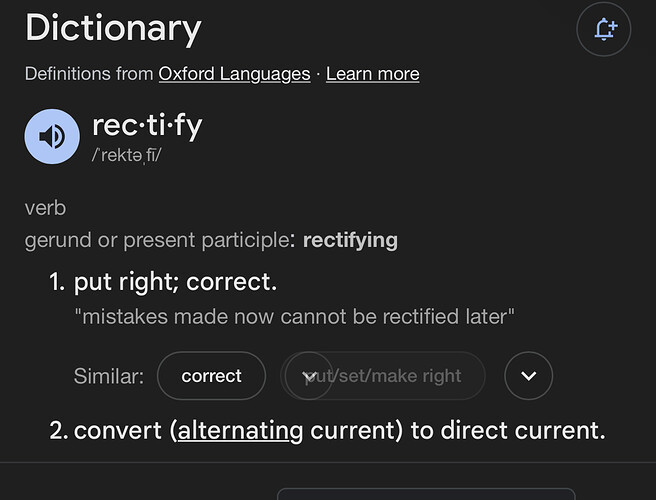
Task: Follow the underlined 'alternating' link
Action: point(240,431)
